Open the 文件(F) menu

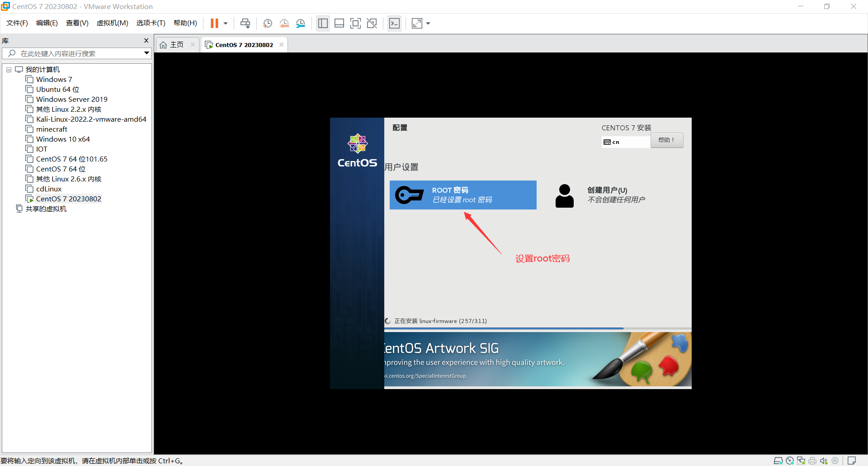pyautogui.click(x=17, y=23)
